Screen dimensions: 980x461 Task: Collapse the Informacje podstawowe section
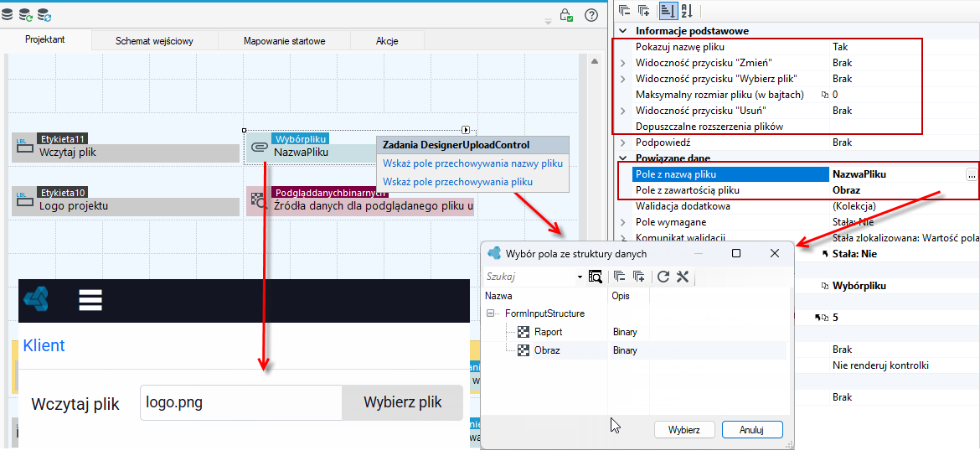click(622, 31)
